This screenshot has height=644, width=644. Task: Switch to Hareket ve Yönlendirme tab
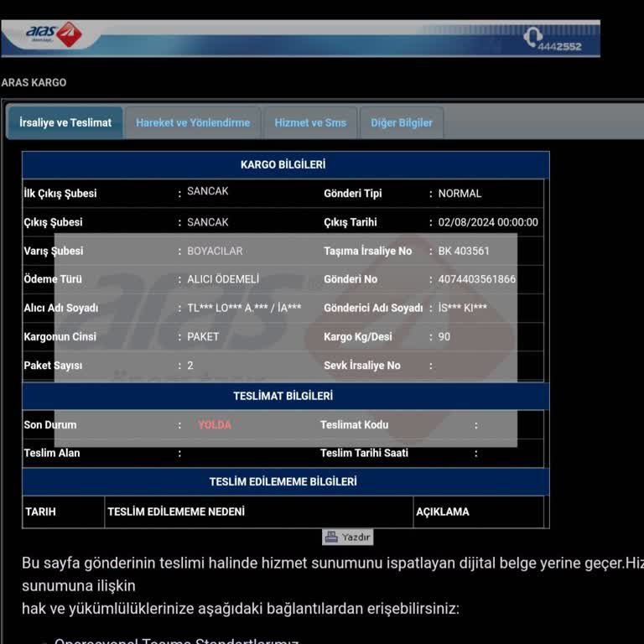(193, 122)
